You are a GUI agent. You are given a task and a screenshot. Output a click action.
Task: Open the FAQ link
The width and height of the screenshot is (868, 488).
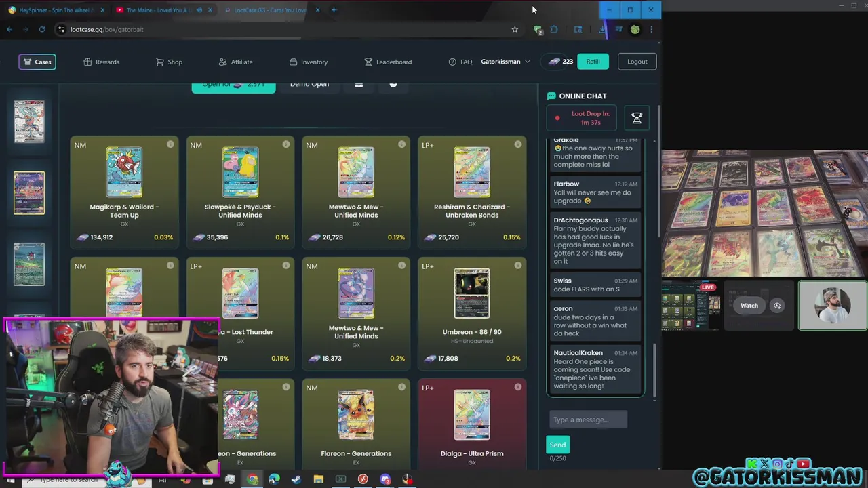coord(460,62)
